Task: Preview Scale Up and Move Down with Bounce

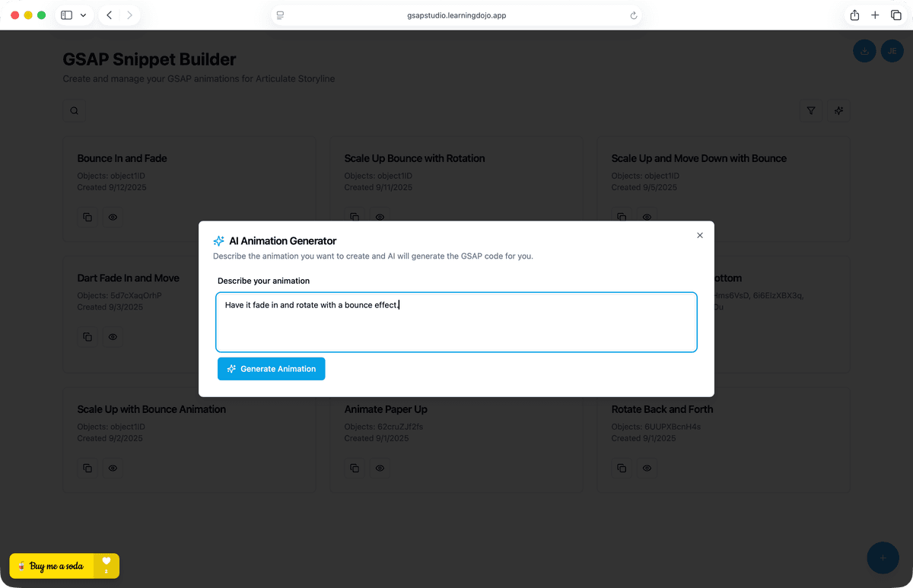Action: (x=647, y=217)
